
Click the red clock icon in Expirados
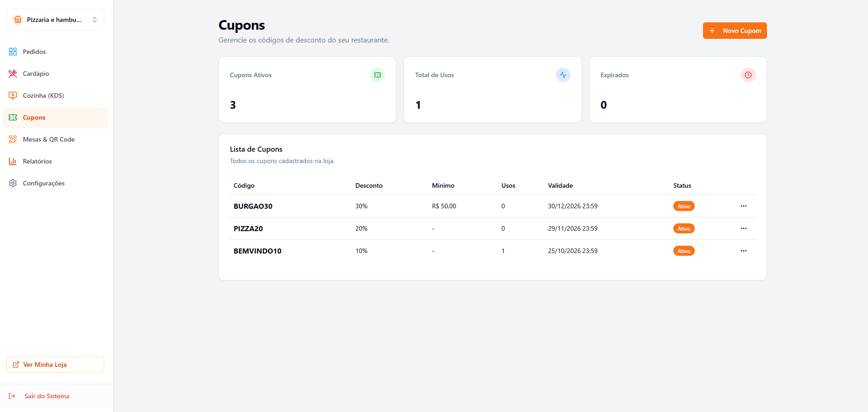[x=748, y=75]
